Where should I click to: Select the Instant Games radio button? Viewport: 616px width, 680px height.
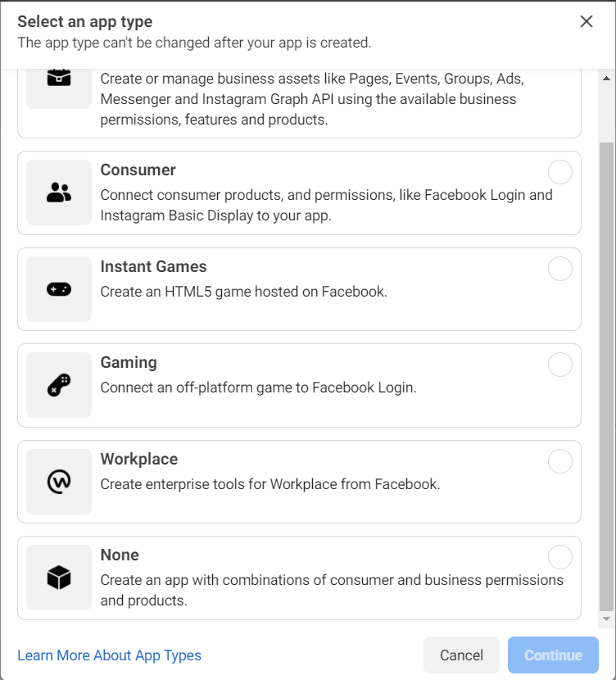point(559,269)
